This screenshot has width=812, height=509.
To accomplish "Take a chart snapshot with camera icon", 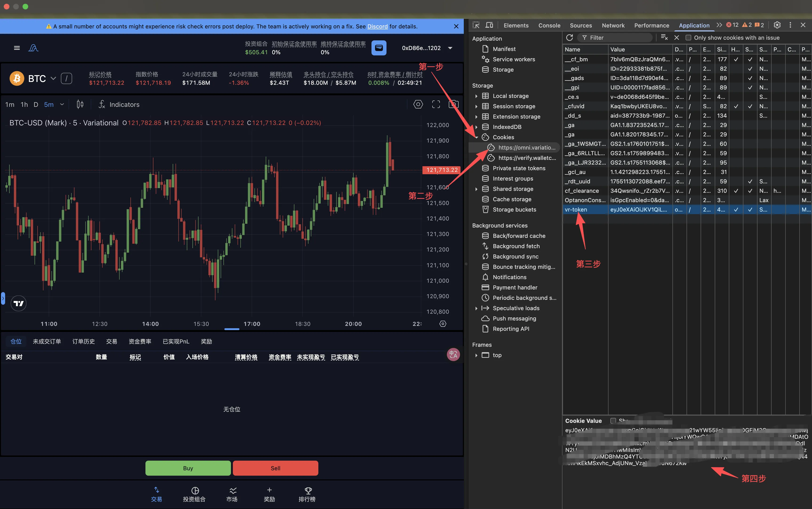I will point(453,105).
